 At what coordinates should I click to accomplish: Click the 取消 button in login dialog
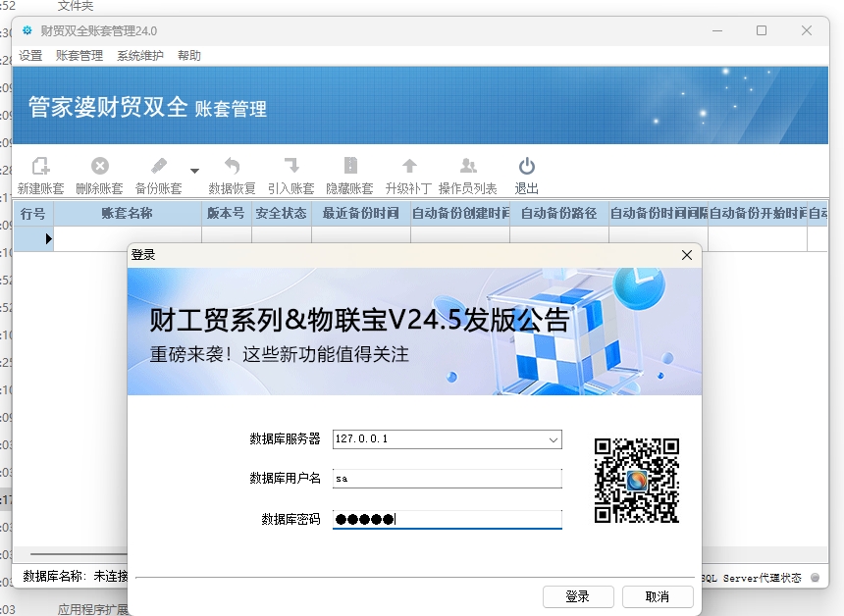(x=658, y=596)
